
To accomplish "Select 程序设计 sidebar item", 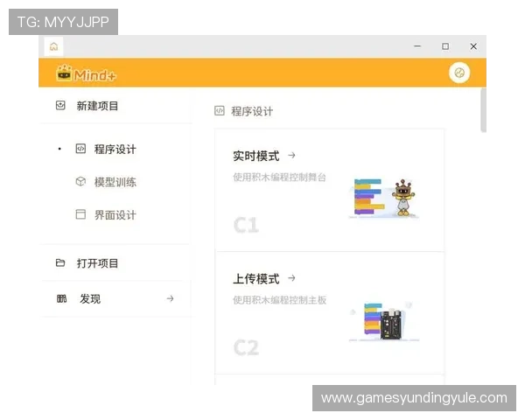I will click(x=115, y=149).
